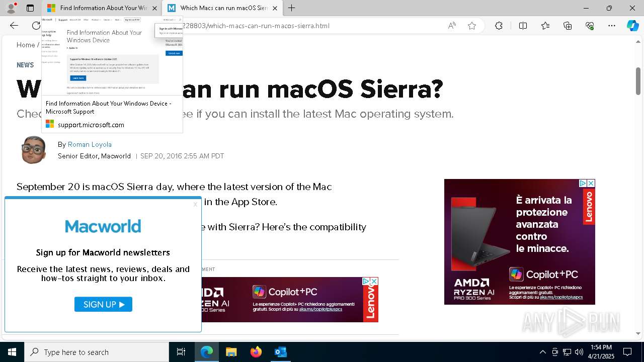Image resolution: width=644 pixels, height=362 pixels.
Task: Go to Home breadcrumb link
Action: tap(26, 45)
